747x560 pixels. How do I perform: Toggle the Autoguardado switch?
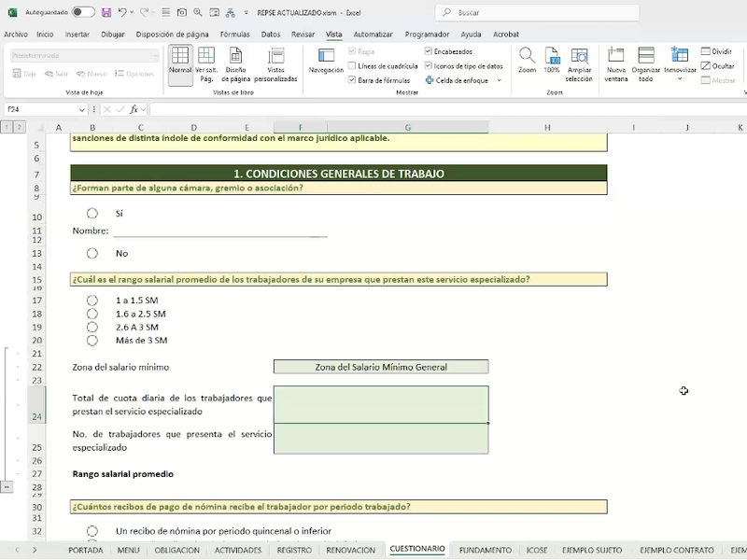click(83, 13)
